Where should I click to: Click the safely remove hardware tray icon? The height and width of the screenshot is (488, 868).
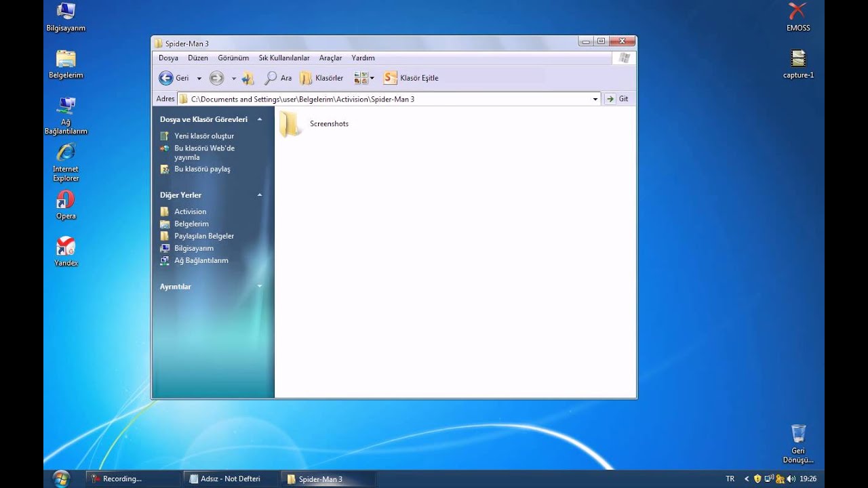click(x=781, y=479)
